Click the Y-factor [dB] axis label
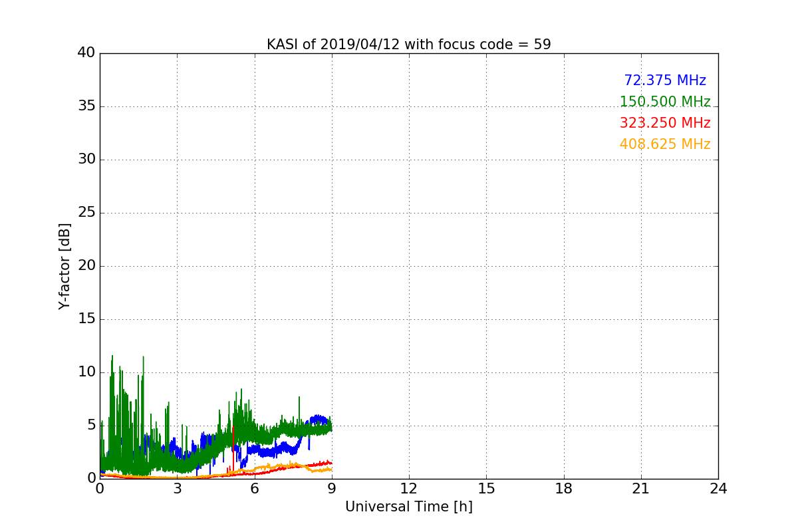Image resolution: width=798 pixels, height=532 pixels. click(65, 266)
